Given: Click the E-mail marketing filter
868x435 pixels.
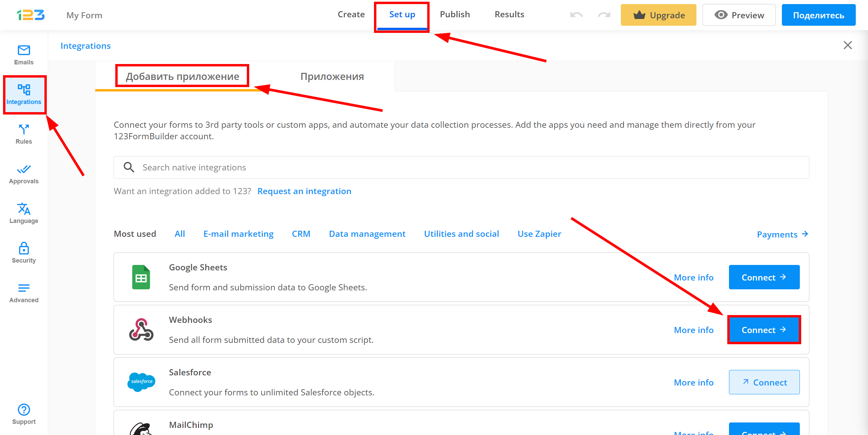Looking at the screenshot, I should click(238, 233).
